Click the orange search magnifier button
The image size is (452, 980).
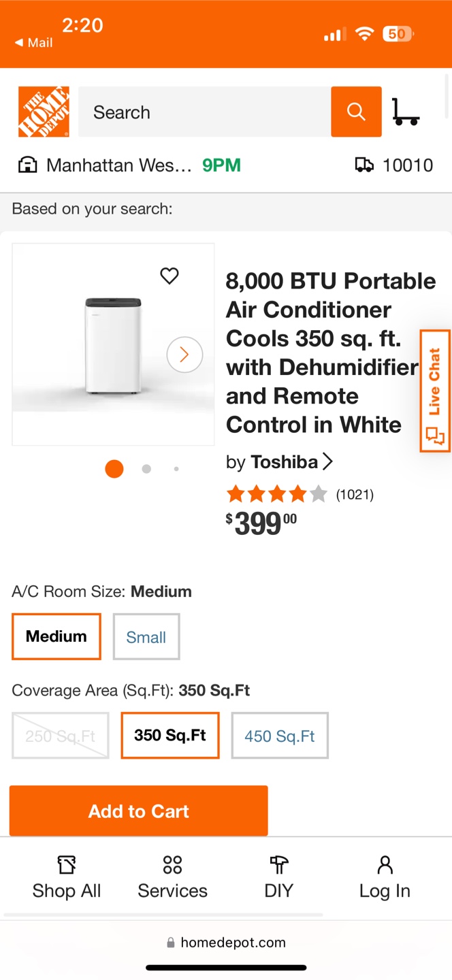[x=356, y=112]
